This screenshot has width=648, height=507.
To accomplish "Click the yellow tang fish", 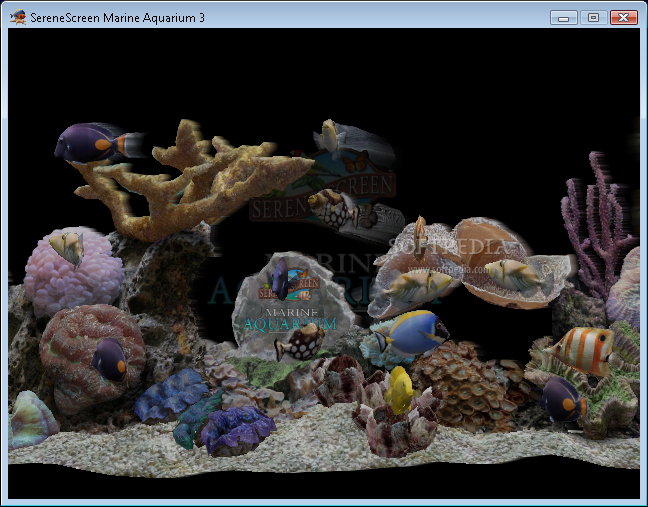I will (399, 390).
